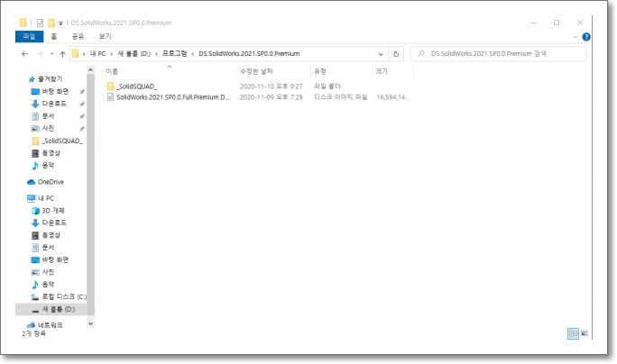Screen dimensions: 617x364
Task: Go up one folder level
Action: (x=62, y=54)
